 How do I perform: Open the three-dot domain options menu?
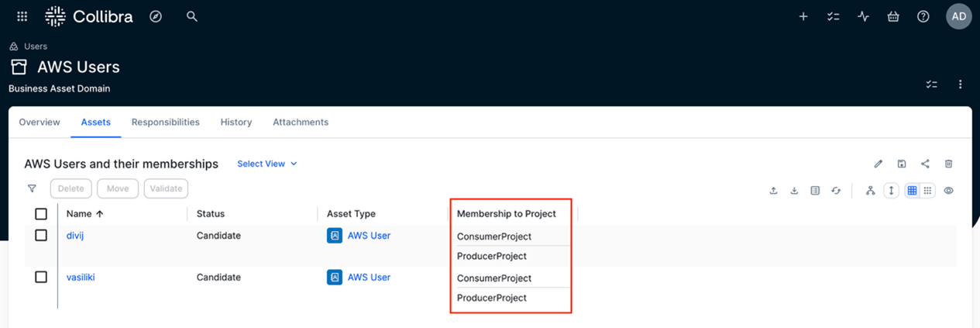pyautogui.click(x=960, y=85)
